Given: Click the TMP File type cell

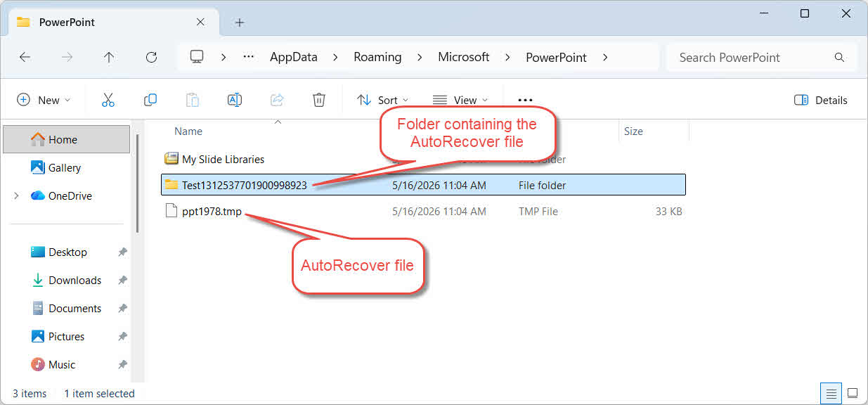Looking at the screenshot, I should click(538, 211).
